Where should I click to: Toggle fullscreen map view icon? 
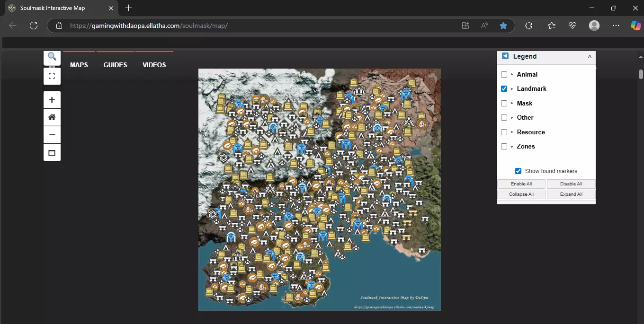pyautogui.click(x=52, y=76)
